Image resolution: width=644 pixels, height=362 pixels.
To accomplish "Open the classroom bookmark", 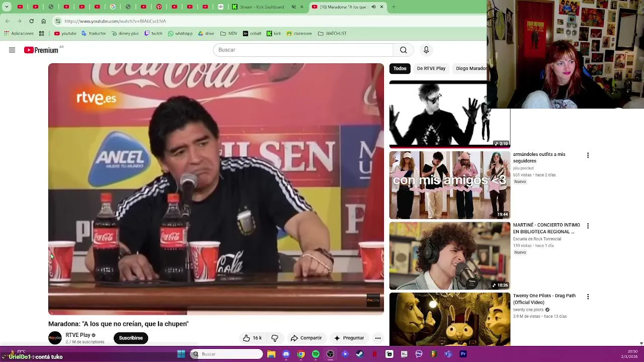I will (299, 34).
